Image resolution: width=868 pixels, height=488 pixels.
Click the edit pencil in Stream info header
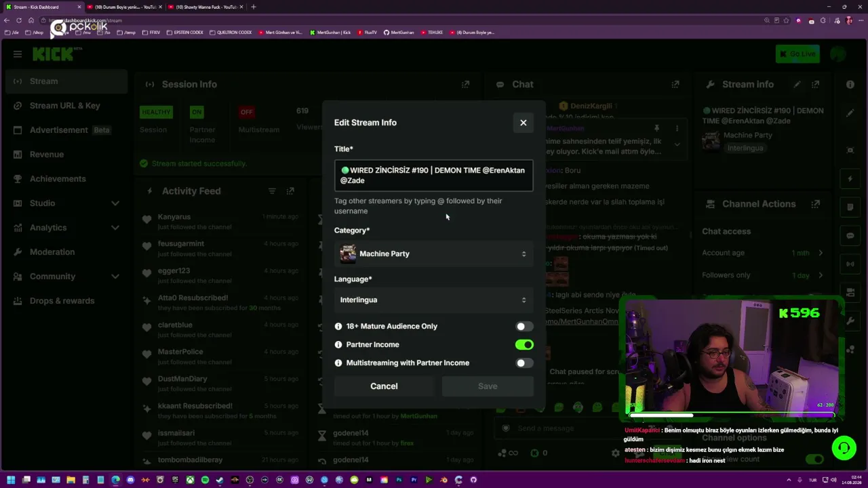point(797,85)
